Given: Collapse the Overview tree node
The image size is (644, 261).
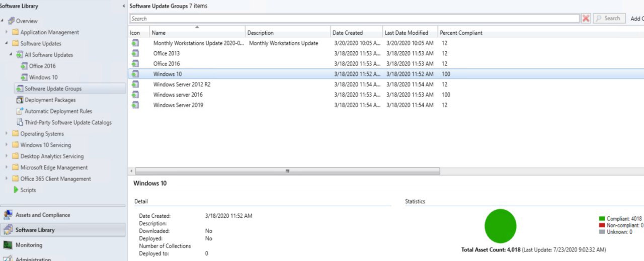Looking at the screenshot, I should [3, 21].
